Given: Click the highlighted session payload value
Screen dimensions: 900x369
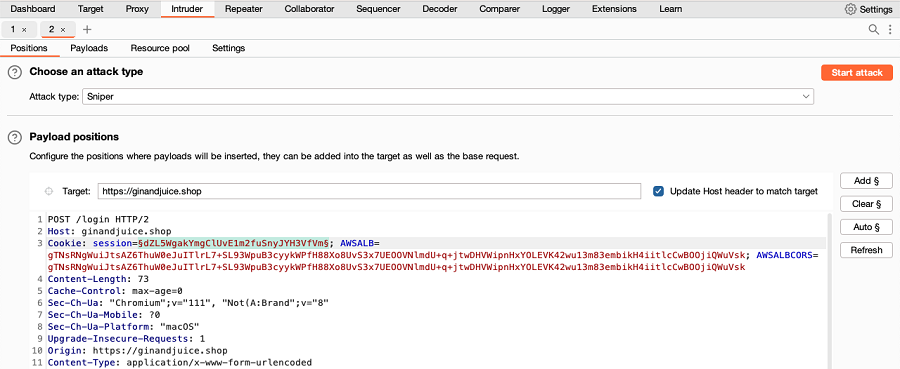Looking at the screenshot, I should pyautogui.click(x=234, y=243).
